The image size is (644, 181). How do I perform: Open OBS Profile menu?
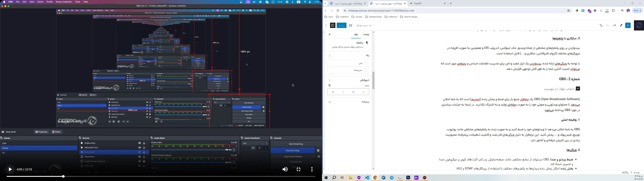click(x=50, y=2)
